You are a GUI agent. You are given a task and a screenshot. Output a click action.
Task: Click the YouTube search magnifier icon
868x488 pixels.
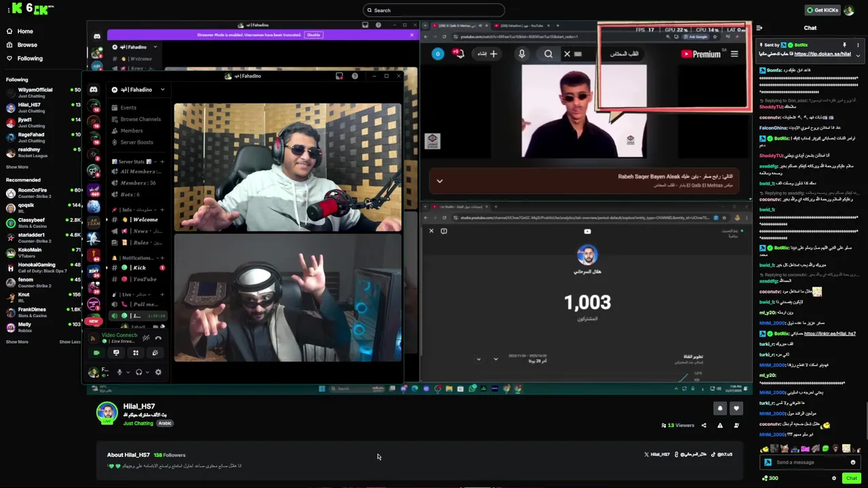(548, 54)
